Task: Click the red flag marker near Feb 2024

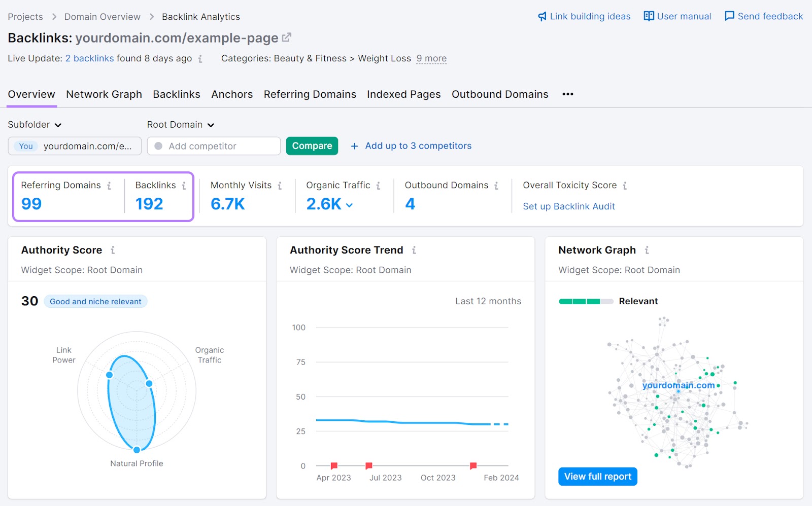Action: (473, 465)
